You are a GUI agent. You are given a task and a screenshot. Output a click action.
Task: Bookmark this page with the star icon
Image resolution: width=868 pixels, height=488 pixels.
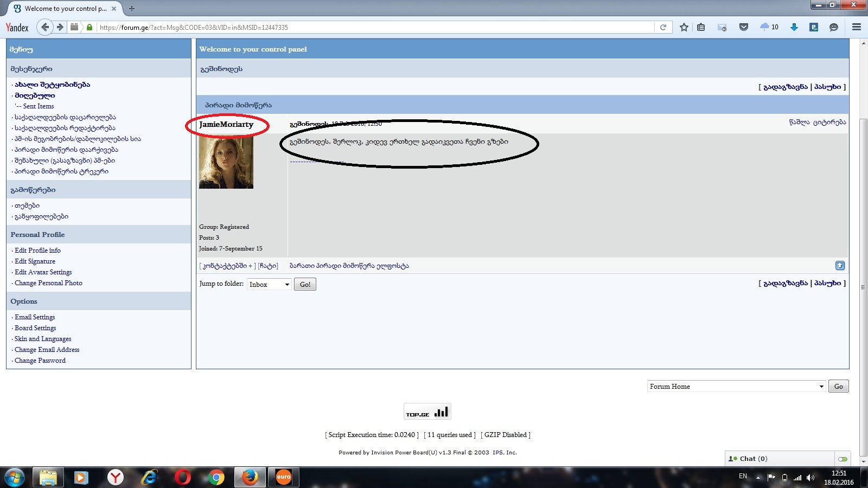click(684, 27)
